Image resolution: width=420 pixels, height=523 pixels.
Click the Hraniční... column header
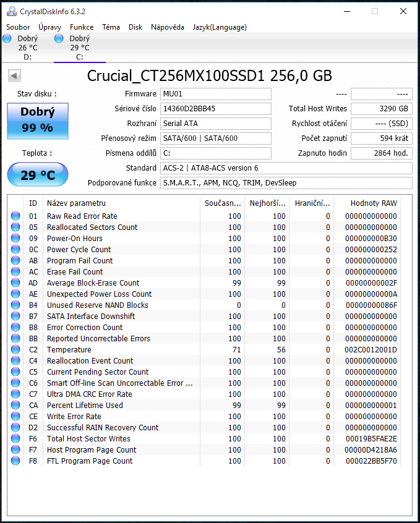tap(312, 203)
